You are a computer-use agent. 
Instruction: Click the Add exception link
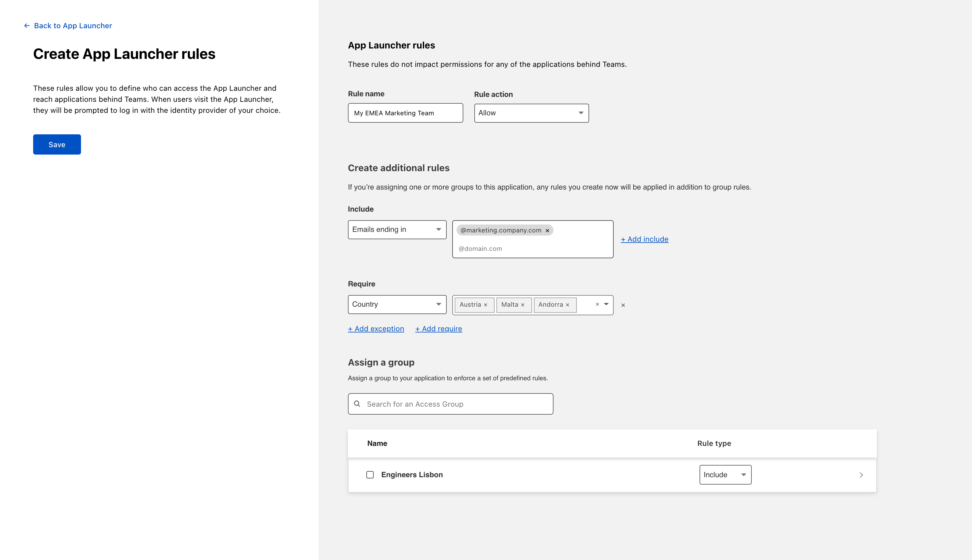tap(376, 329)
